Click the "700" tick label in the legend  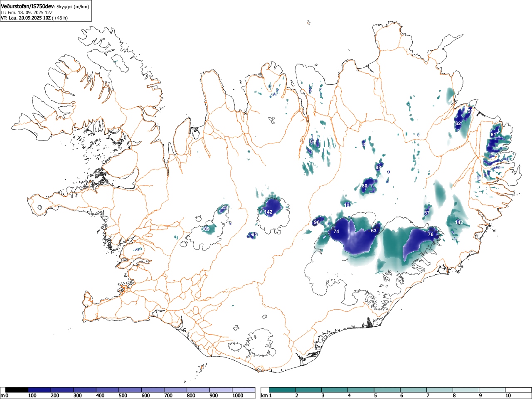(x=168, y=396)
